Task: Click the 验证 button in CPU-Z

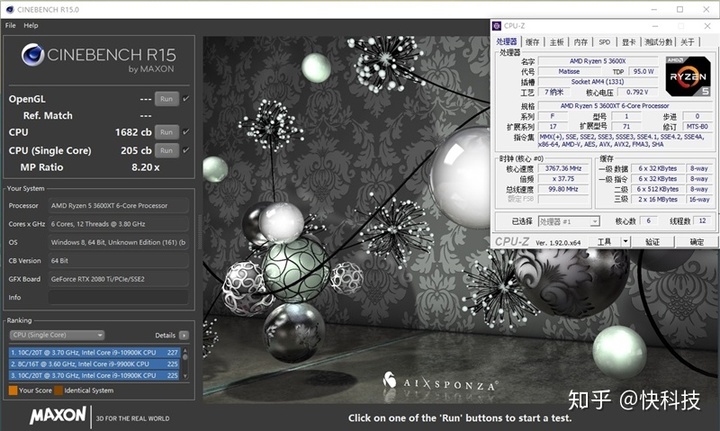Action: (652, 241)
